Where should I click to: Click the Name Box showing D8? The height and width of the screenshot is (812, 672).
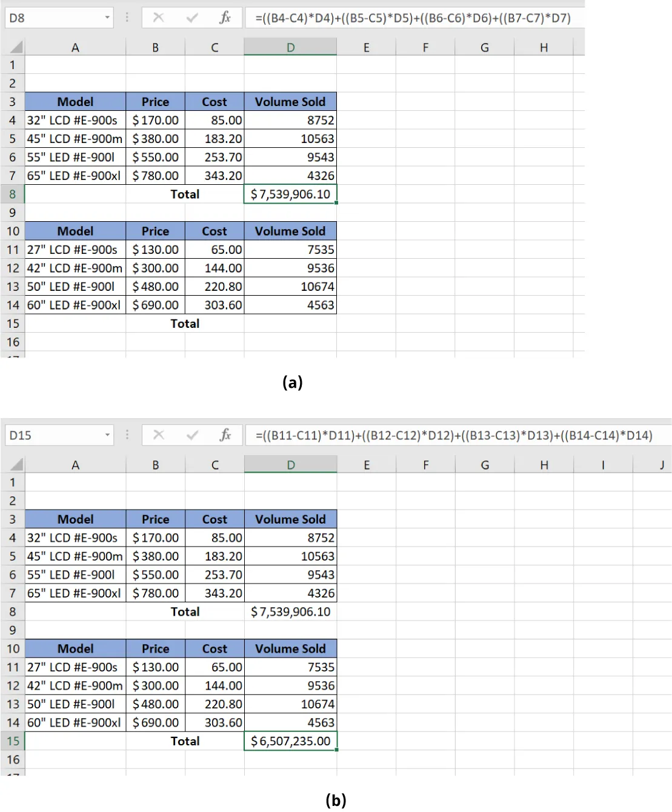coord(48,18)
